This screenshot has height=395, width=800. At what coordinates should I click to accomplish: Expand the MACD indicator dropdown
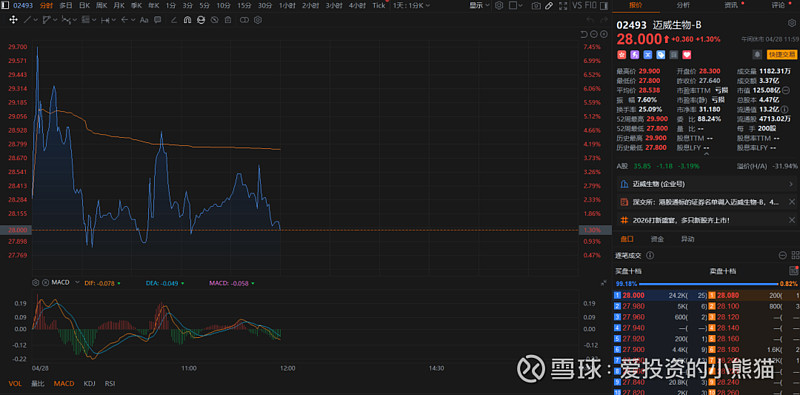pos(78,282)
